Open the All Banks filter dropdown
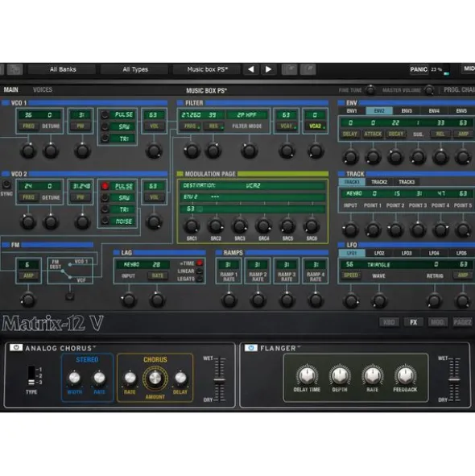This screenshot has width=475, height=476. [x=63, y=69]
